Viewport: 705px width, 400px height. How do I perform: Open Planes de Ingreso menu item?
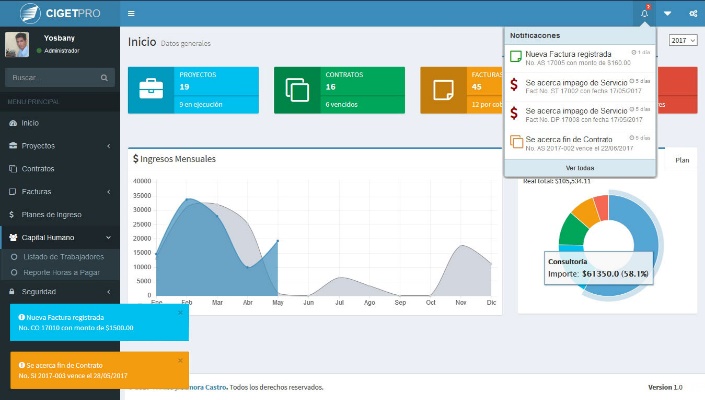50,214
